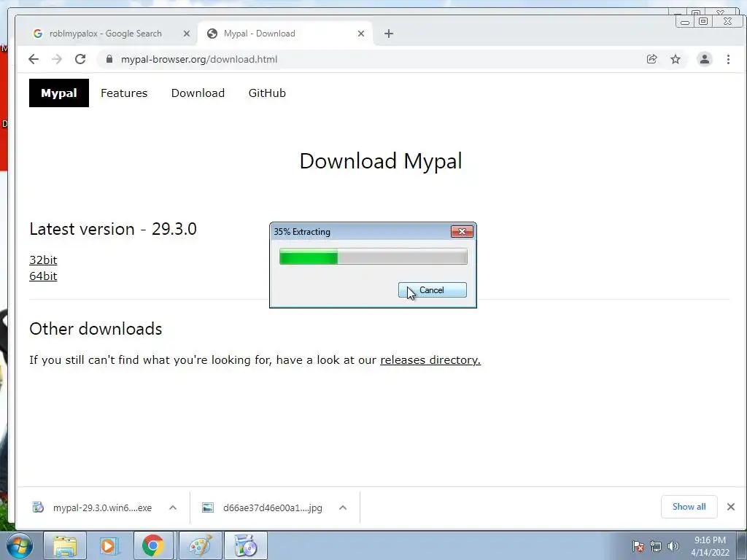Viewport: 747px width, 560px height.
Task: Open Chrome's three-dot menu
Action: point(728,59)
